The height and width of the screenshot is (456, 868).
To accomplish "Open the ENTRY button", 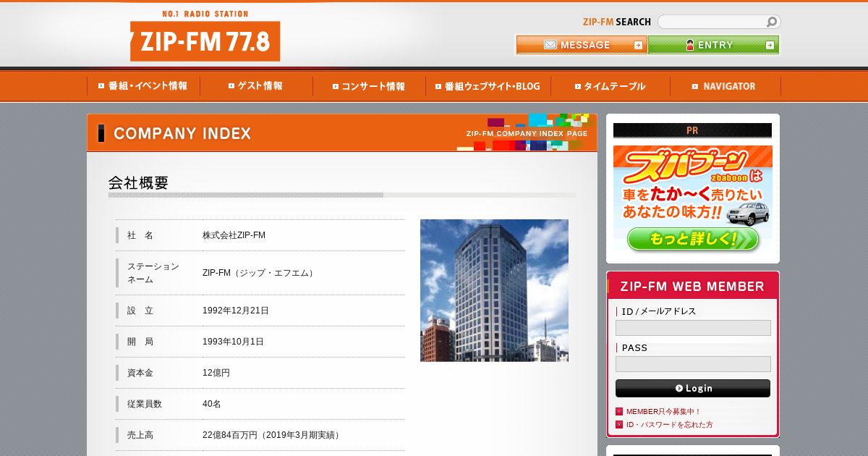I will click(x=713, y=45).
